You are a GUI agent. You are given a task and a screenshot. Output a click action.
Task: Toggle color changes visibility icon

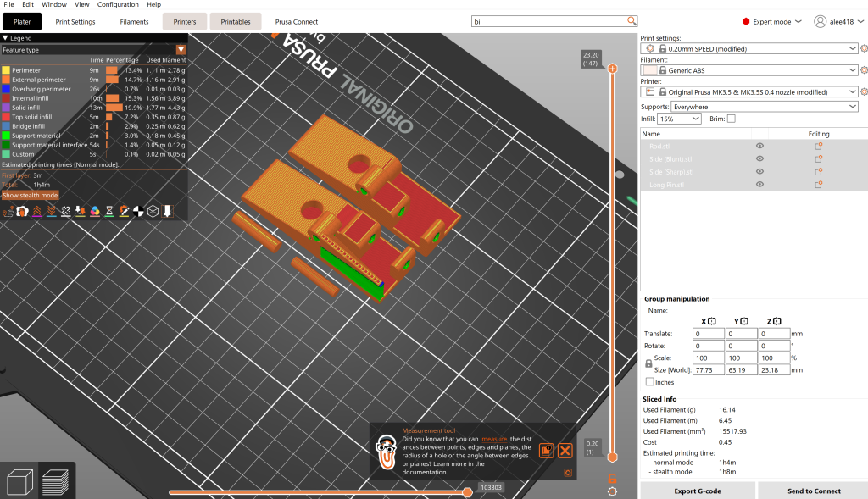(x=95, y=211)
